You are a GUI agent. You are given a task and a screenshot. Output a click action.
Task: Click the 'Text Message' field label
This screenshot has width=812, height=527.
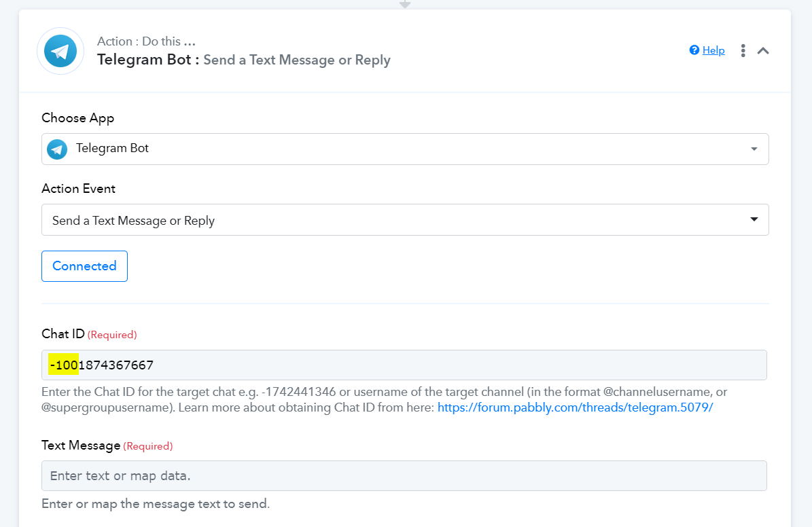[x=81, y=446]
